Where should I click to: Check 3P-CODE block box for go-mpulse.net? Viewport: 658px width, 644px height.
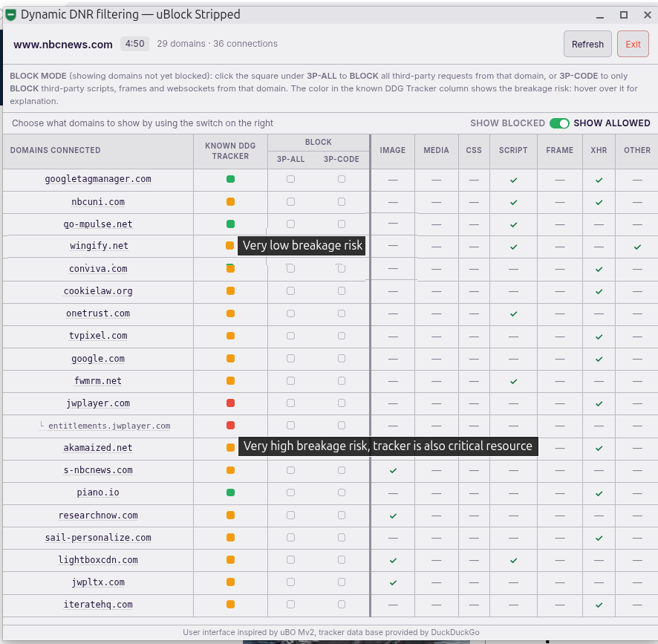click(342, 224)
